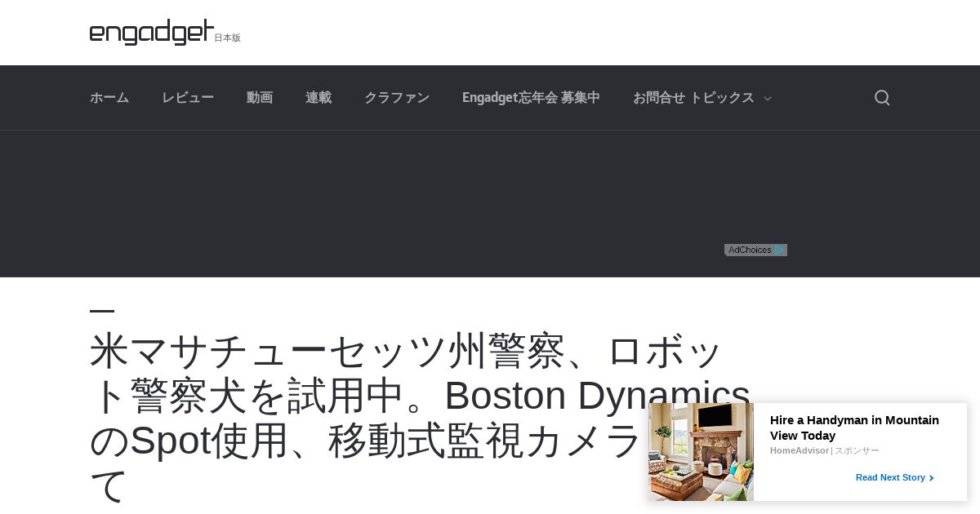Click Hire a Handyman in Mountain View headline
This screenshot has height=514, width=980.
[854, 428]
